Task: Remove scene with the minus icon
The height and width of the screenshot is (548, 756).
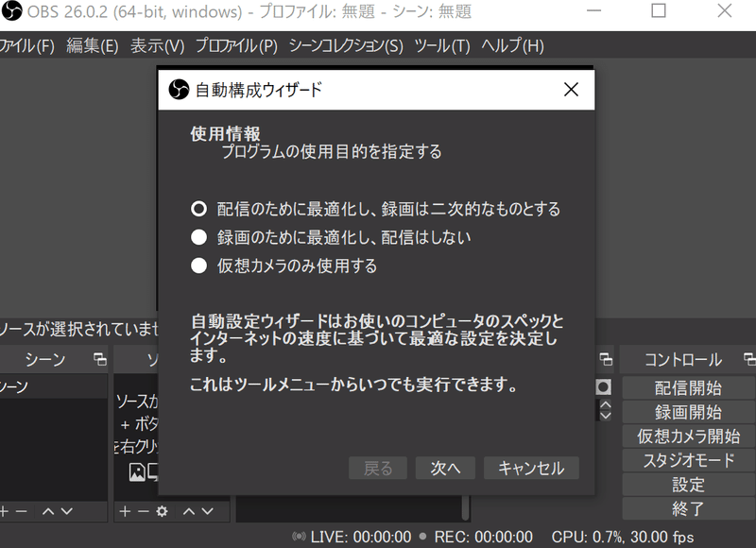Action: [21, 511]
